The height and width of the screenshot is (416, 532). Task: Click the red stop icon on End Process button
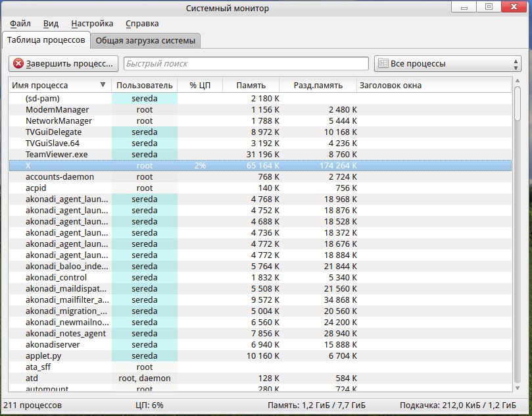tap(18, 64)
